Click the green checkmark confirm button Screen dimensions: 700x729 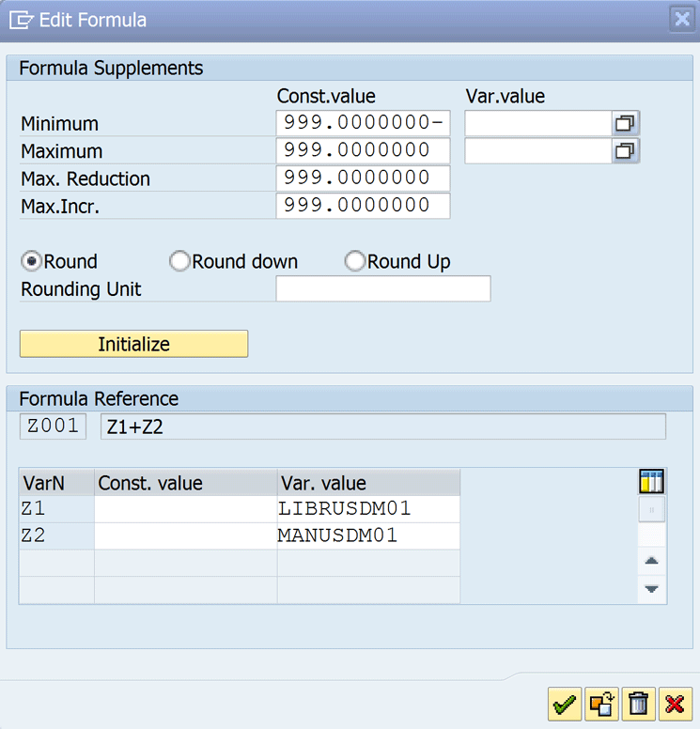point(564,704)
